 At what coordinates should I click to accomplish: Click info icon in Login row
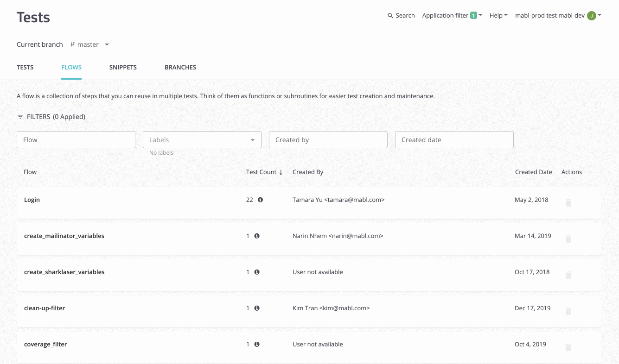pyautogui.click(x=260, y=200)
